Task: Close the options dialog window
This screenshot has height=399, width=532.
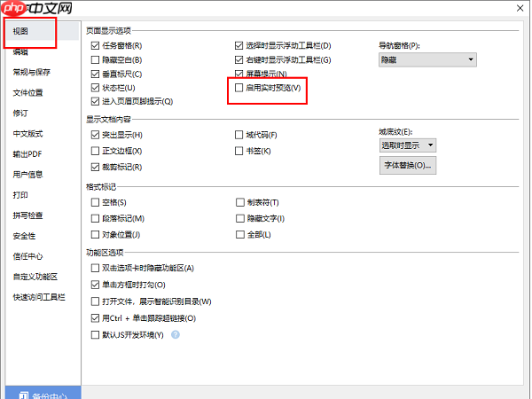Action: (x=520, y=8)
